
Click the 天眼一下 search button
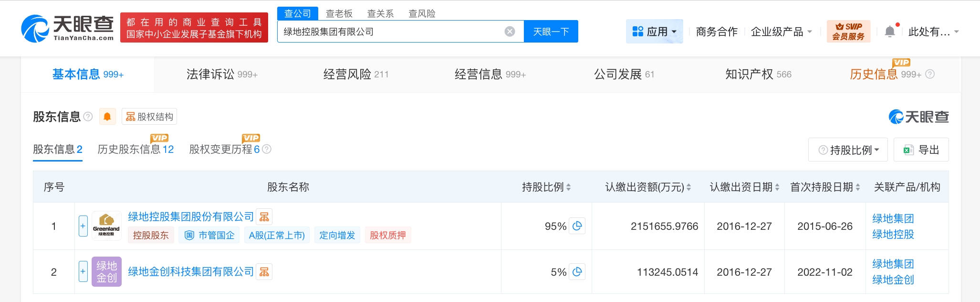[551, 32]
